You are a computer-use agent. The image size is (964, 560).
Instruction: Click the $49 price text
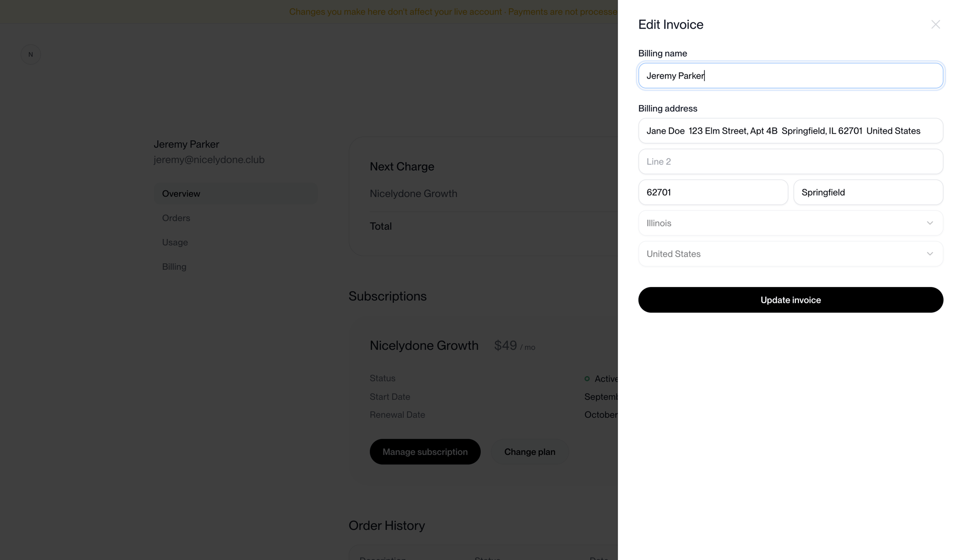click(505, 345)
